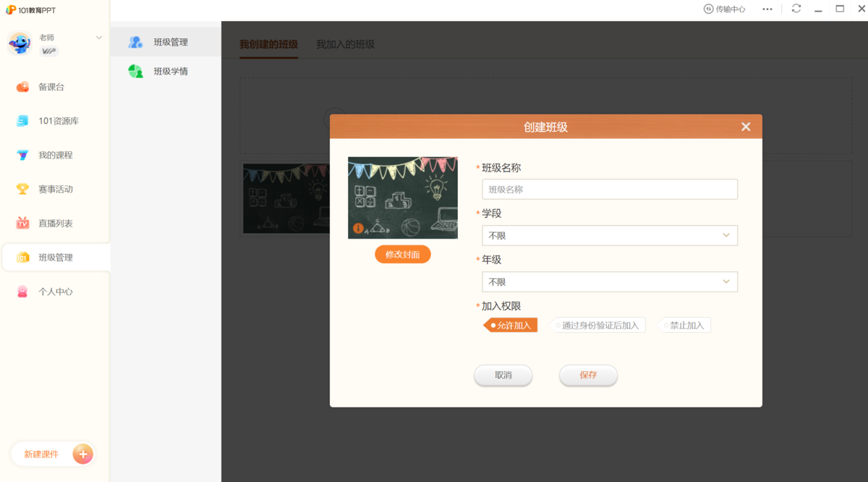
Task: Open the three-dots more options menu
Action: click(767, 9)
